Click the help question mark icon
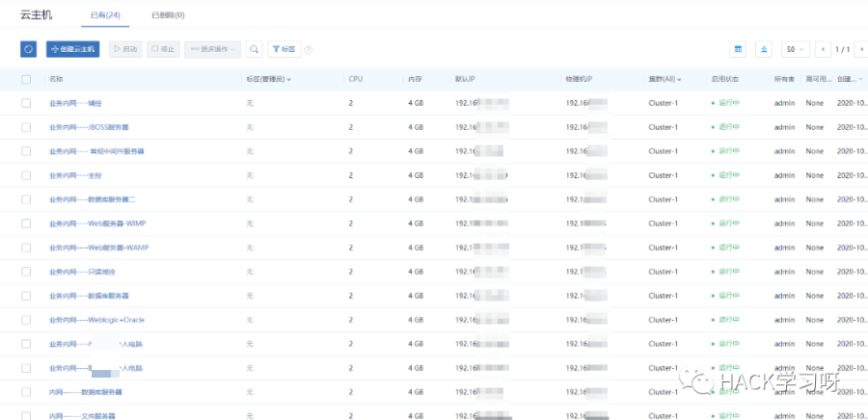 [x=308, y=50]
